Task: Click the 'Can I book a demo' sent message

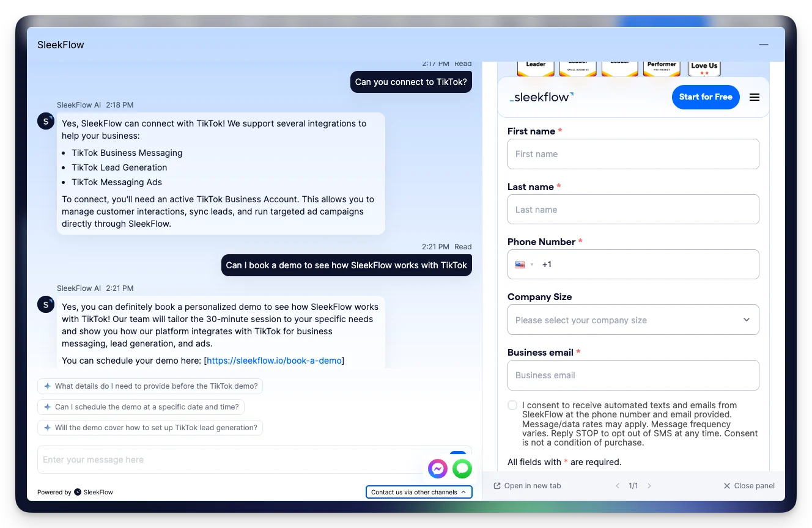Action: pos(347,265)
